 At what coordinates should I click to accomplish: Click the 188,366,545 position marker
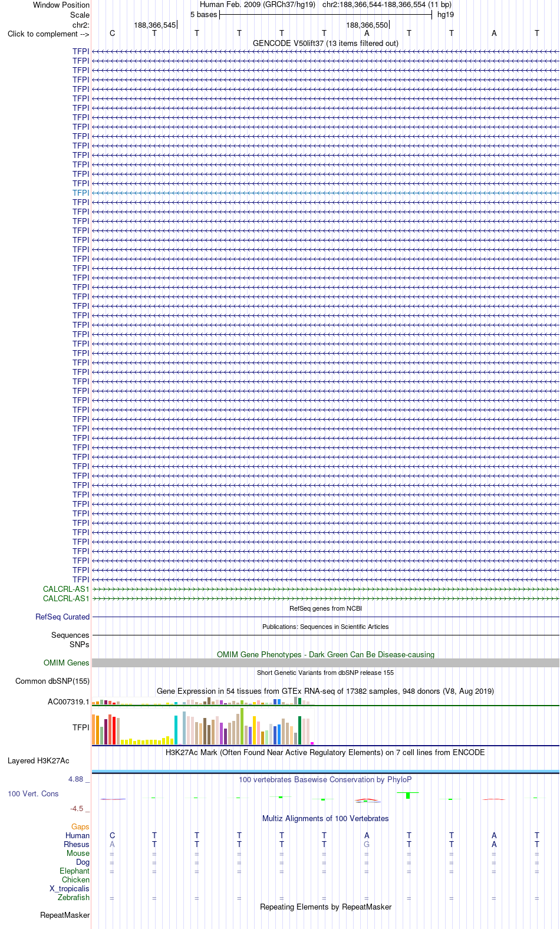pos(154,25)
